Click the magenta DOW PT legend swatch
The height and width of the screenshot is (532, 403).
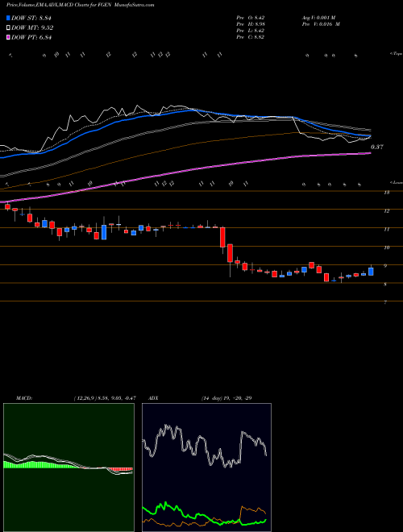9,37
